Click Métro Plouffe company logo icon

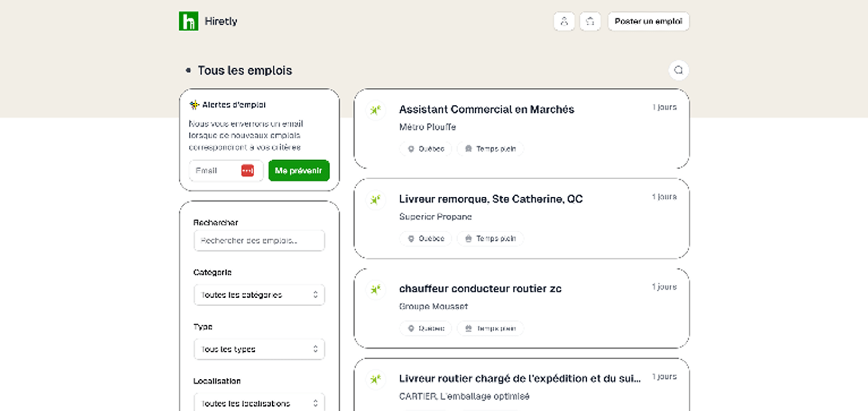376,110
